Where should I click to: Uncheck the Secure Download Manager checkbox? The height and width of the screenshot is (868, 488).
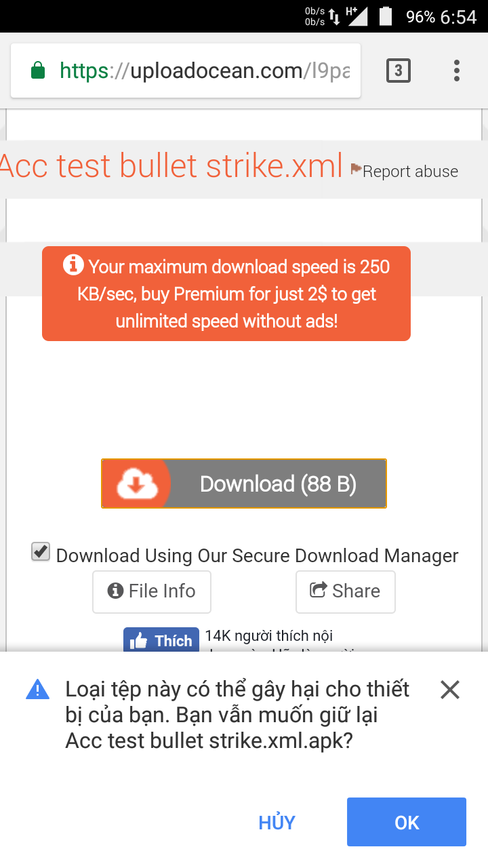(x=41, y=552)
